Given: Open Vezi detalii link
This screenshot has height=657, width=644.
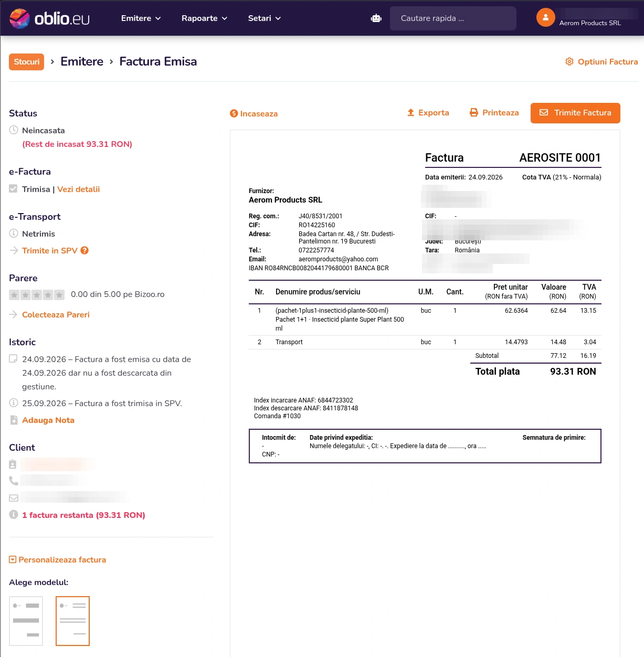Looking at the screenshot, I should pyautogui.click(x=78, y=189).
